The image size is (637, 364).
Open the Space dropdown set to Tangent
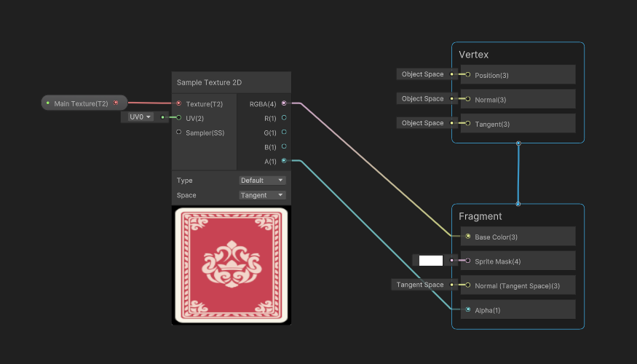(262, 195)
